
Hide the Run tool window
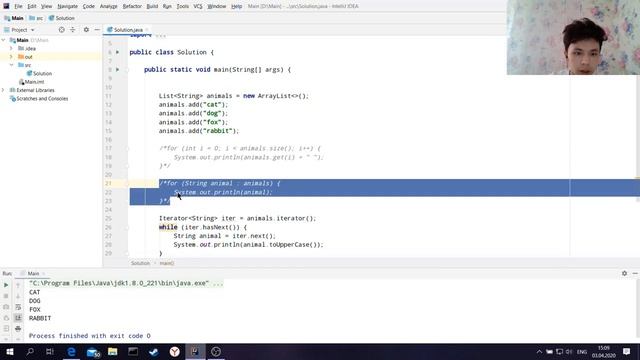click(635, 273)
